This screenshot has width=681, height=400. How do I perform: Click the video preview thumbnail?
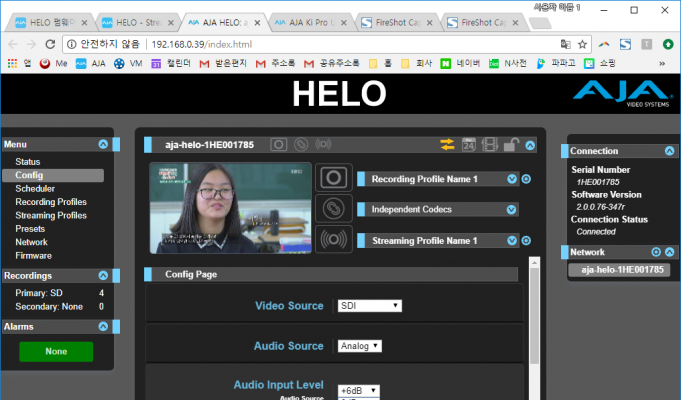[x=231, y=208]
